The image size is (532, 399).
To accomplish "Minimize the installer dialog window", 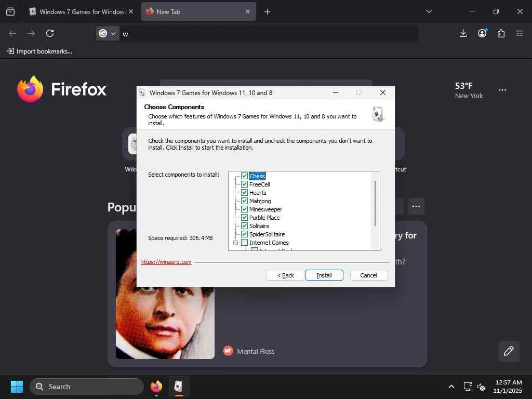I will coord(336,92).
